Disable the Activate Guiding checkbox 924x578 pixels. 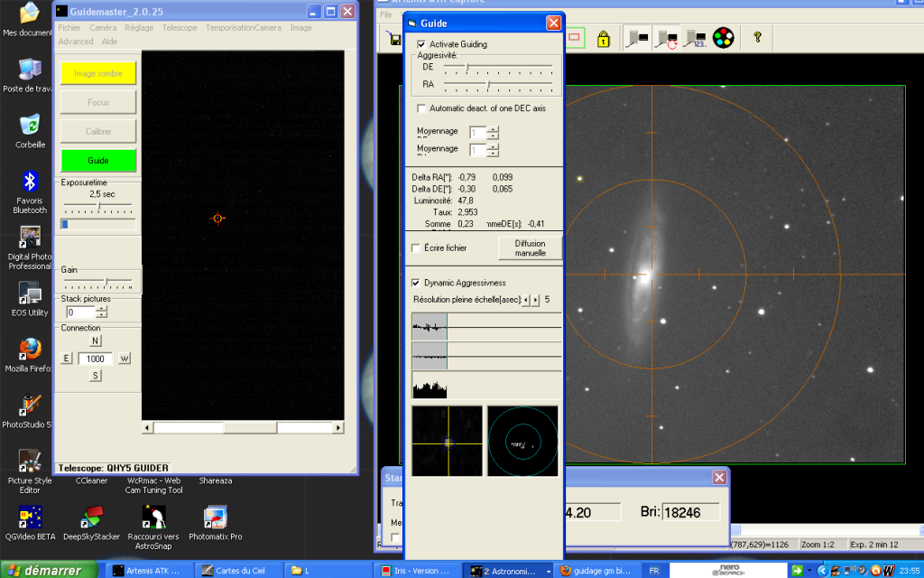(x=421, y=44)
